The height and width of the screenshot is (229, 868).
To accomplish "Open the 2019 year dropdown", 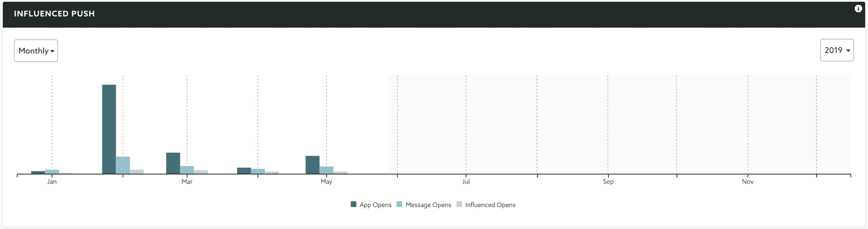I will (837, 51).
